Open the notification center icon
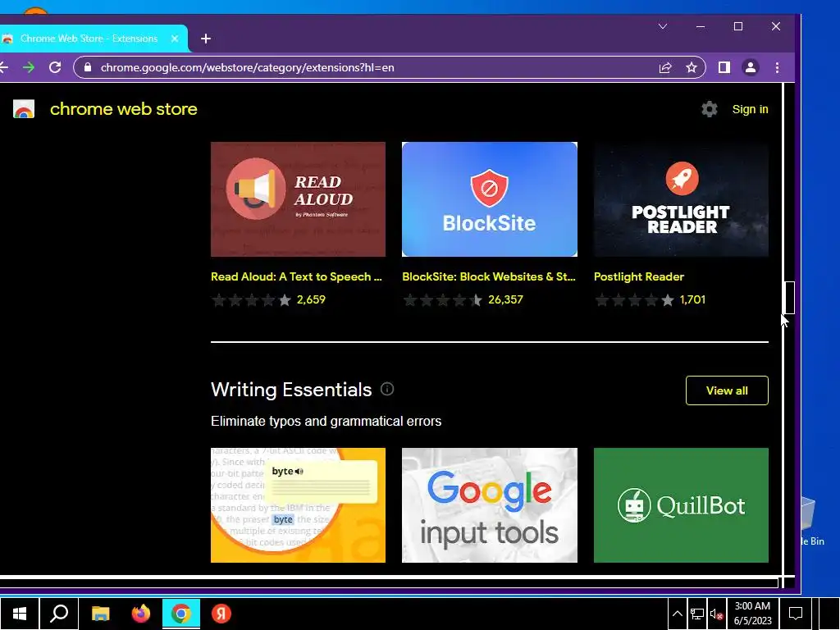Screen dimensions: 840x630 pyautogui.click(x=796, y=614)
